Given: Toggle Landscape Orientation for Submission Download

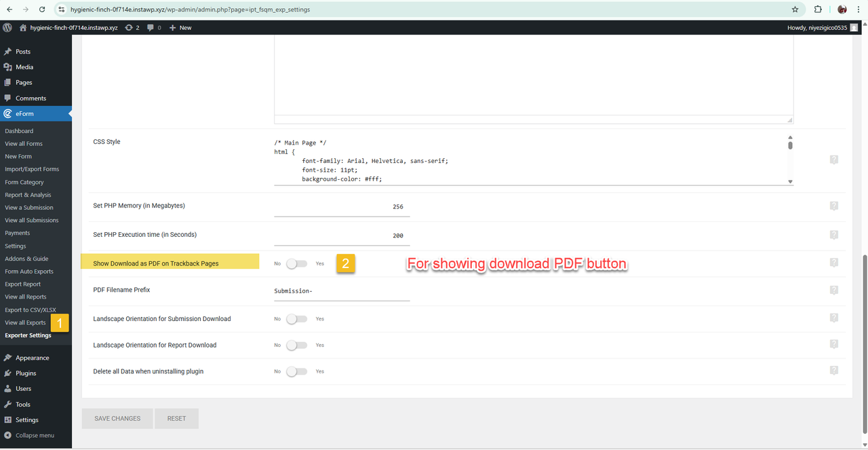Looking at the screenshot, I should [296, 318].
